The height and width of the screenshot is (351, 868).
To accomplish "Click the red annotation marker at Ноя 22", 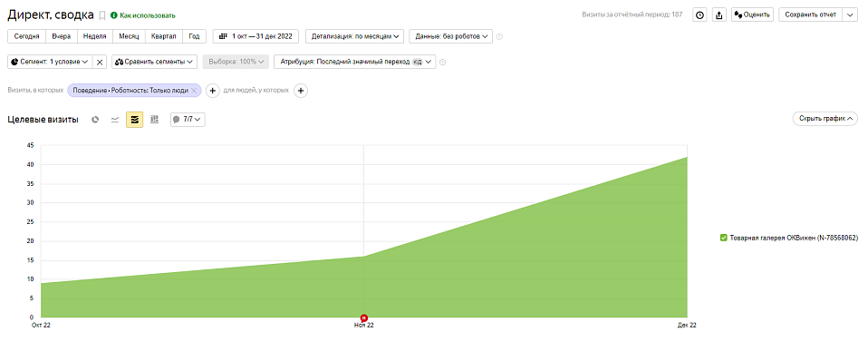I will click(x=363, y=317).
